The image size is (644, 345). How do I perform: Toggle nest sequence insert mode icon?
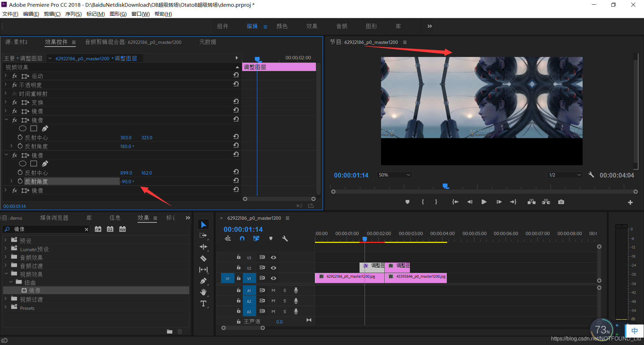228,238
